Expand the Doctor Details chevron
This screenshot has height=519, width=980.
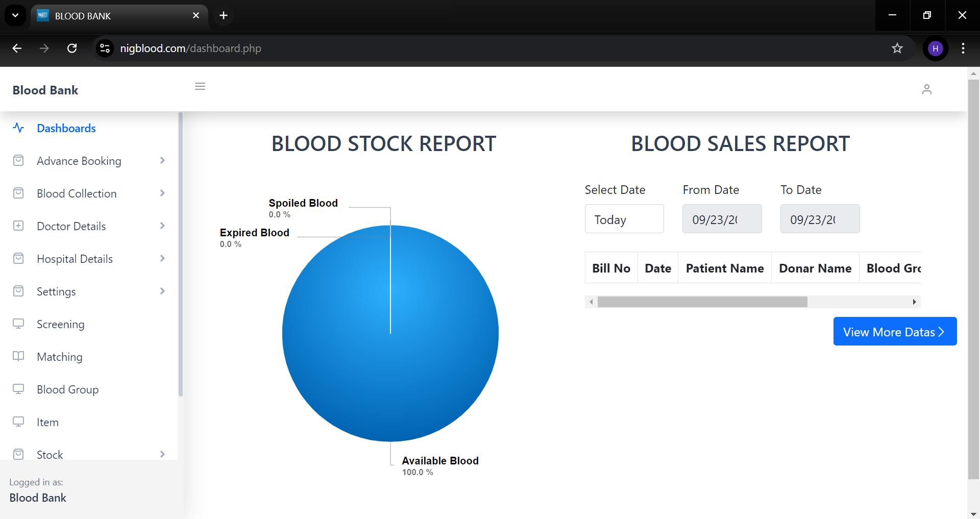pos(162,226)
